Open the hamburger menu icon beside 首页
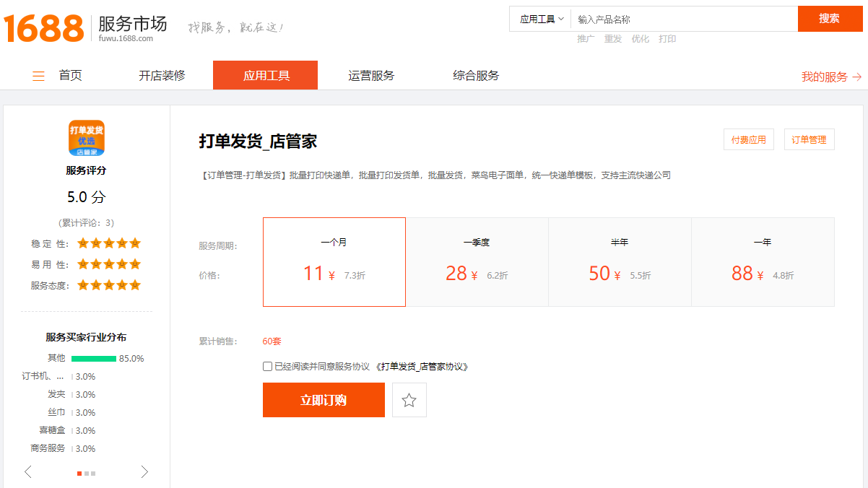The width and height of the screenshot is (868, 488). pos(38,76)
